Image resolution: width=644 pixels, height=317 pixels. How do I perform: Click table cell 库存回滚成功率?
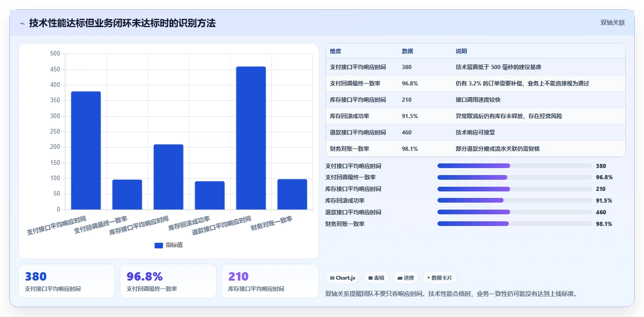349,116
